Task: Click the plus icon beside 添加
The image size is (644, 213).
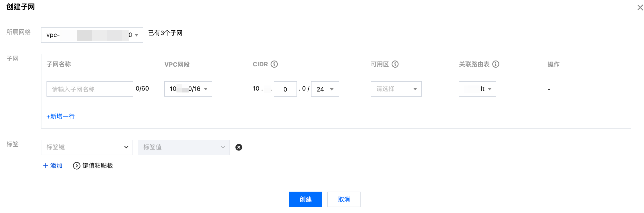Action: [x=46, y=166]
